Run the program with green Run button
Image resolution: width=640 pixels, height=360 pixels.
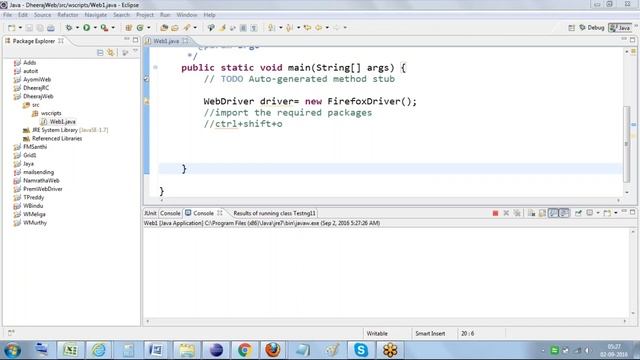(x=87, y=28)
